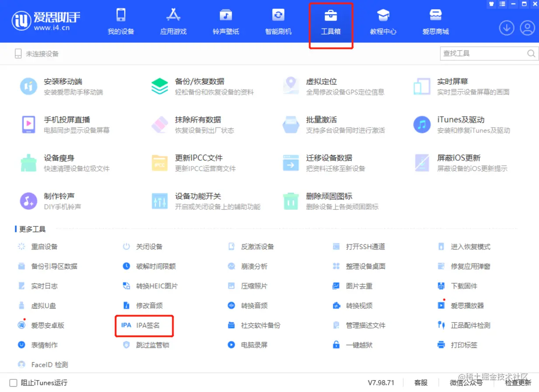The width and height of the screenshot is (539, 392).
Task: Open the 更新IPCC文件 tool
Action: (193, 163)
